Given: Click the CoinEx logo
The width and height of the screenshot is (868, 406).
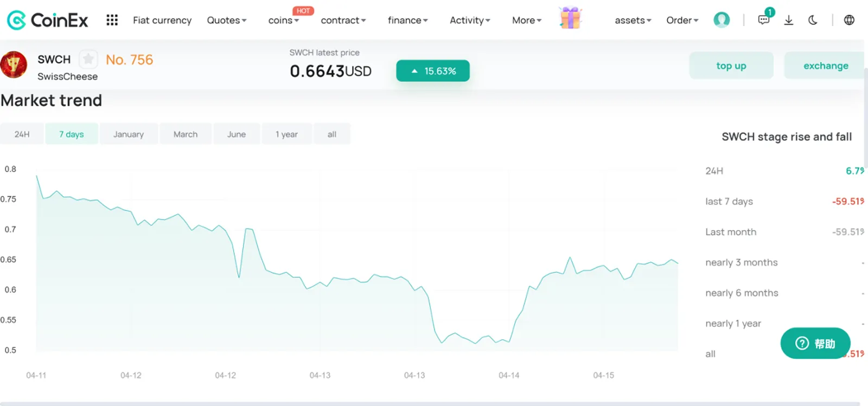Looking at the screenshot, I should click(x=47, y=20).
